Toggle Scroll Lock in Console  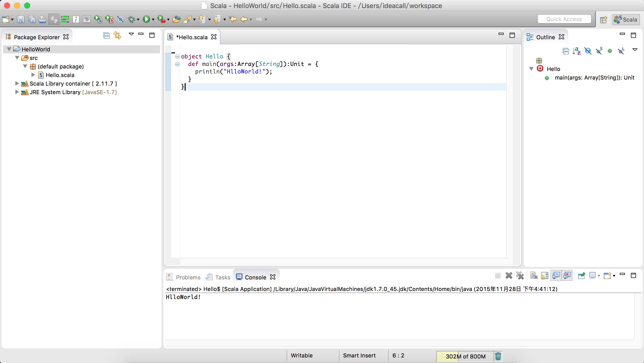tap(545, 276)
